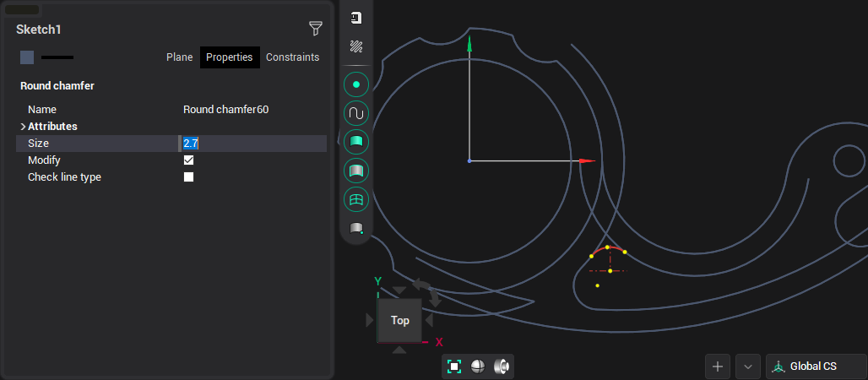Click the Top face of the view cube
Image resolution: width=868 pixels, height=380 pixels.
[399, 321]
